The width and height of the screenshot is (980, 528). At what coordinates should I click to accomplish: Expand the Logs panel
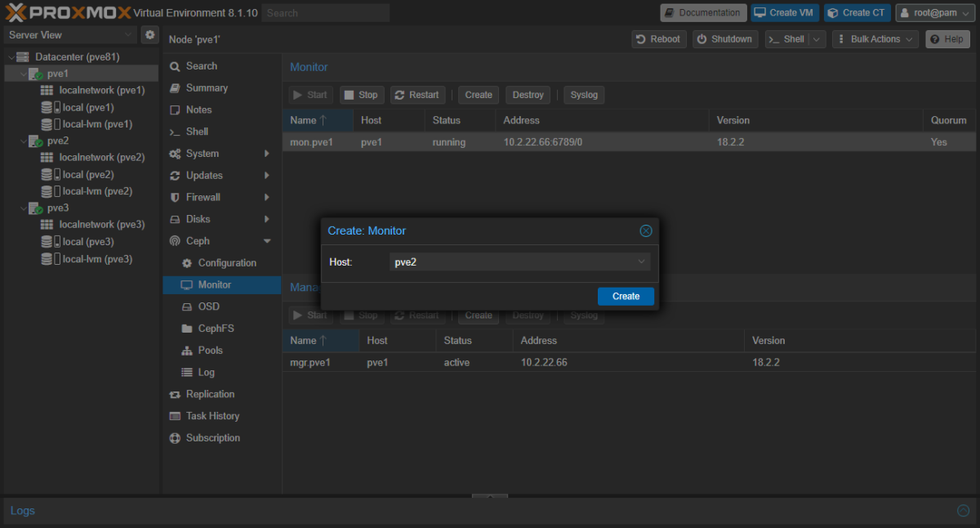pos(963,511)
